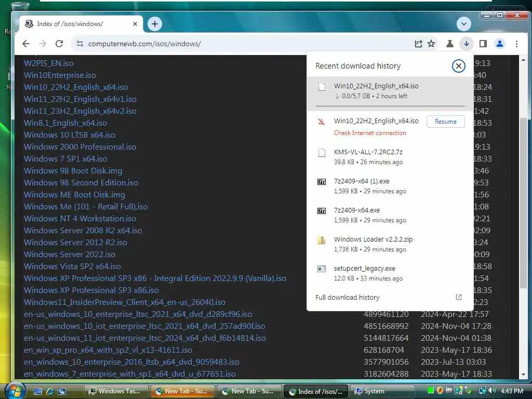Screen dimensions: 532x399
Task: Open a new tab with plus button
Action: click(x=155, y=24)
